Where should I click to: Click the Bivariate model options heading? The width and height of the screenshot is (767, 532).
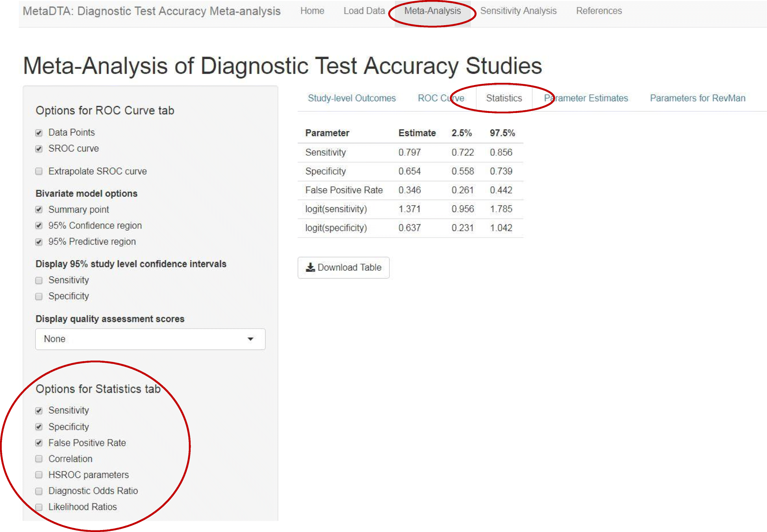point(86,194)
